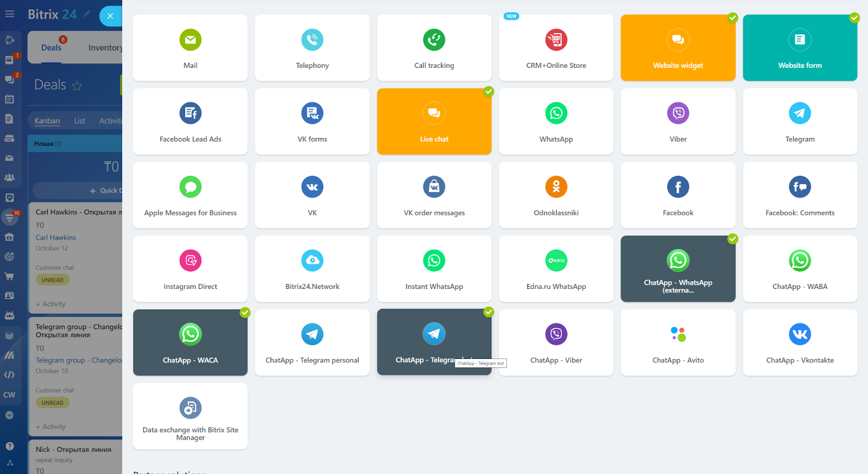Select Facebook Lead Ads integration
Screen dimensions: 868x474
190,122
